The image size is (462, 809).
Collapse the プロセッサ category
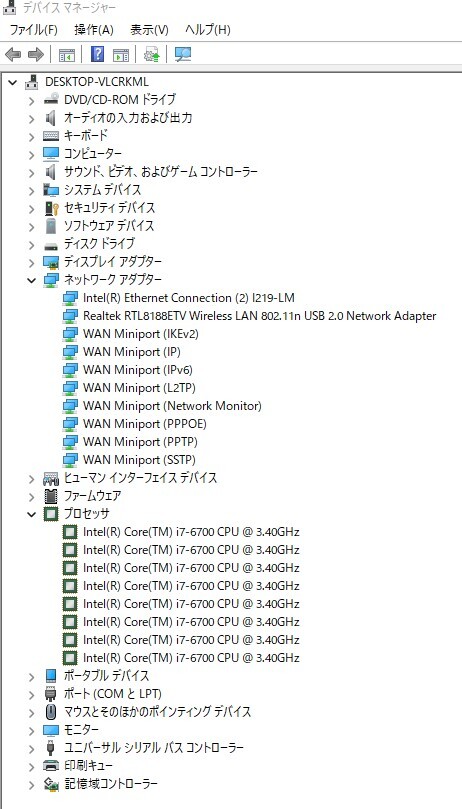(x=32, y=514)
